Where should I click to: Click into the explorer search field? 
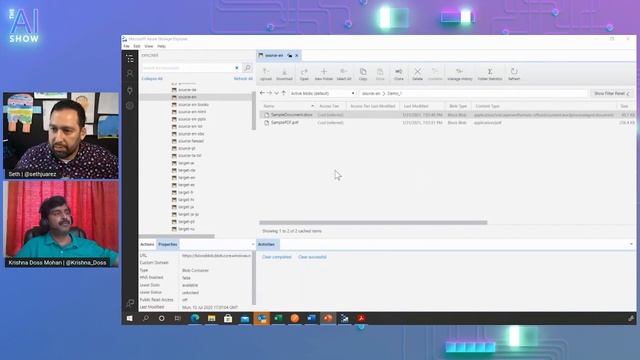pyautogui.click(x=187, y=68)
